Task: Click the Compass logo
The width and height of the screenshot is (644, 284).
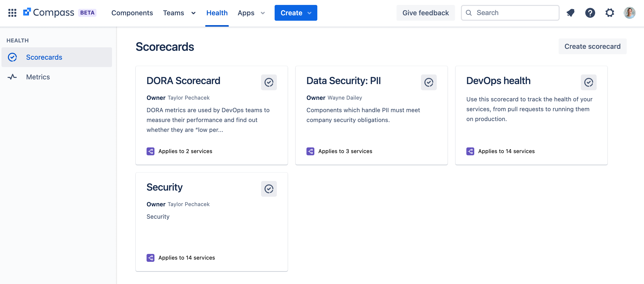Action: [49, 13]
